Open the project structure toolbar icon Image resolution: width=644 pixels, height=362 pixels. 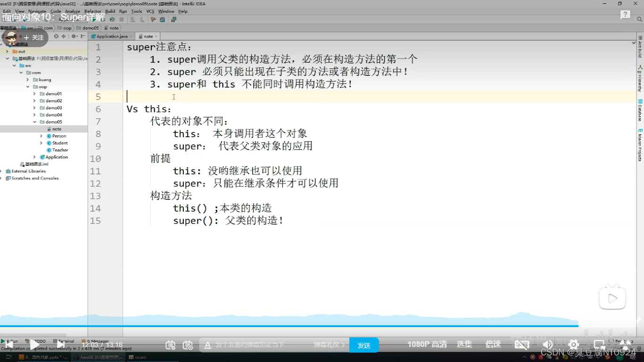point(162,19)
